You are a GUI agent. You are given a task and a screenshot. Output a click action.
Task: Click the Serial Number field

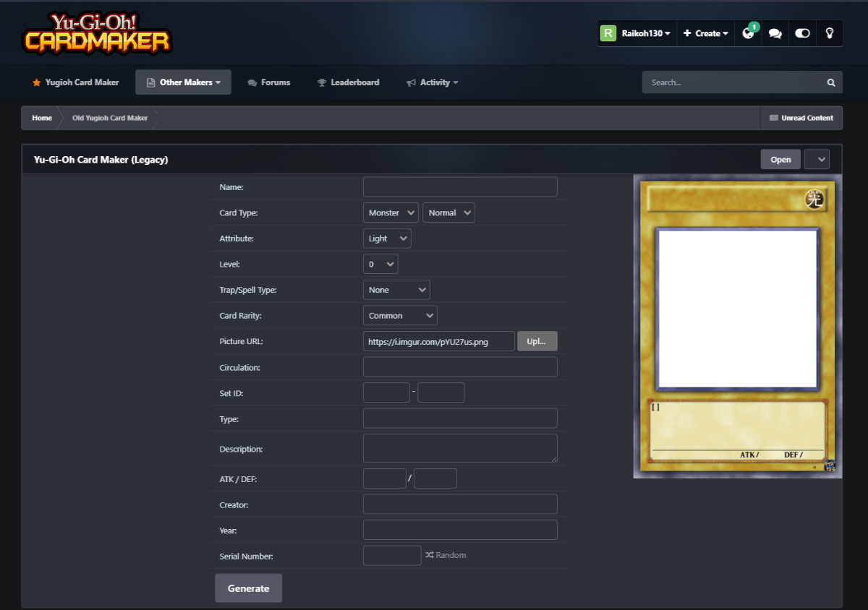tap(392, 556)
